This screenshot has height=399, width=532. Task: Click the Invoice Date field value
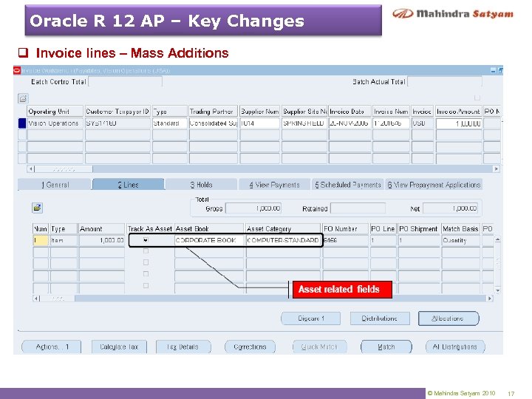349,123
